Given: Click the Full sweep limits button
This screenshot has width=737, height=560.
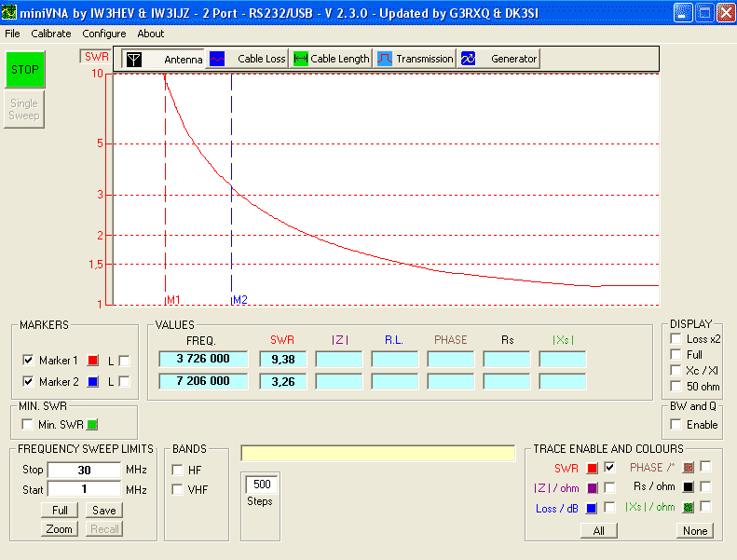Looking at the screenshot, I should (x=60, y=511).
